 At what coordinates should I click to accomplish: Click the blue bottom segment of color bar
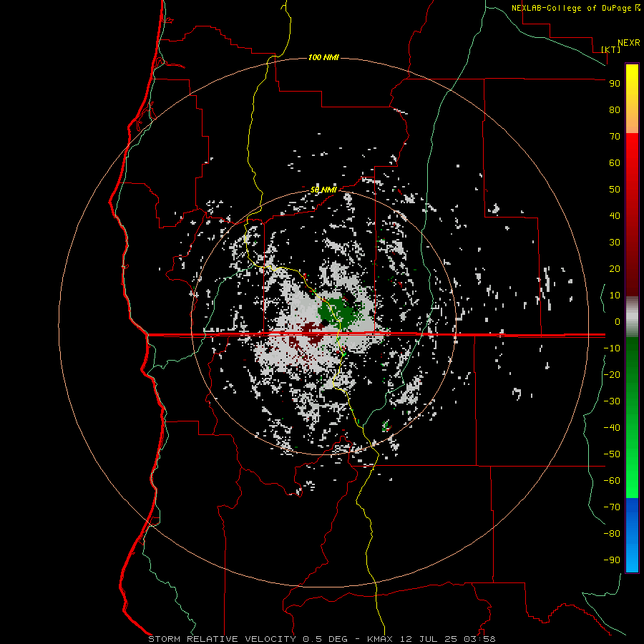point(632,535)
